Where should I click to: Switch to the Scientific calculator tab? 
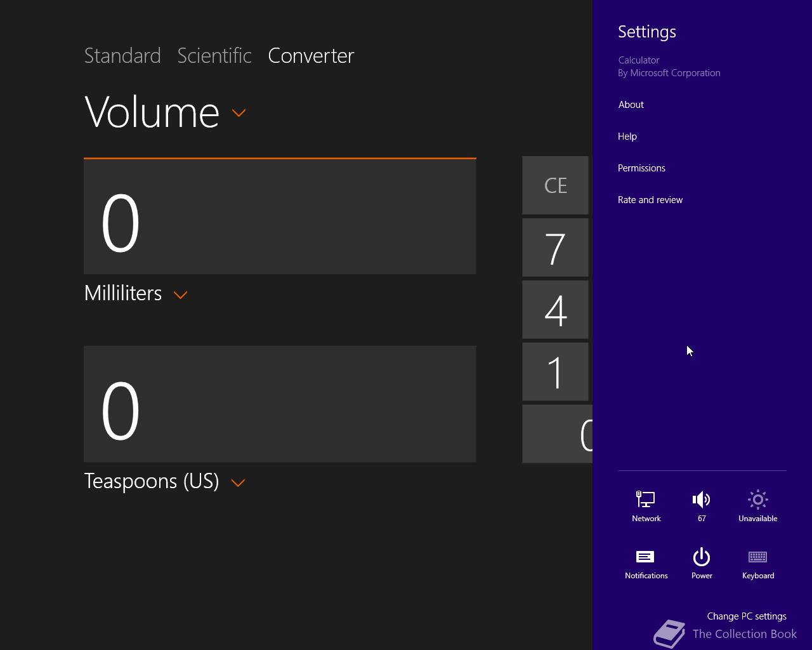click(x=214, y=56)
